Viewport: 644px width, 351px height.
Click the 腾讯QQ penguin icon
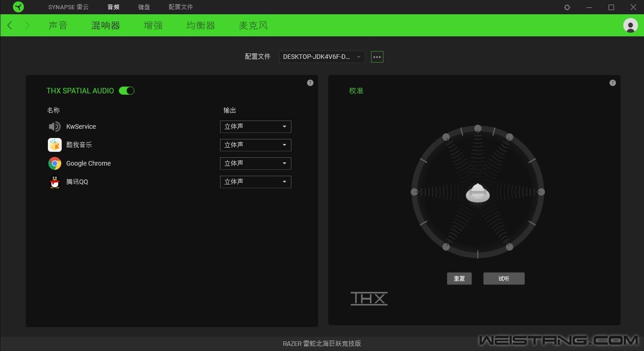click(x=55, y=182)
